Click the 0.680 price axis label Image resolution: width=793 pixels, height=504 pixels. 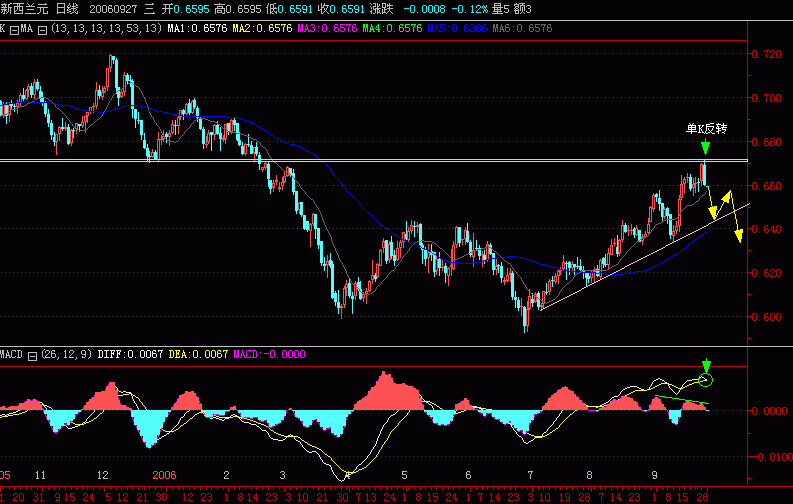(767, 142)
